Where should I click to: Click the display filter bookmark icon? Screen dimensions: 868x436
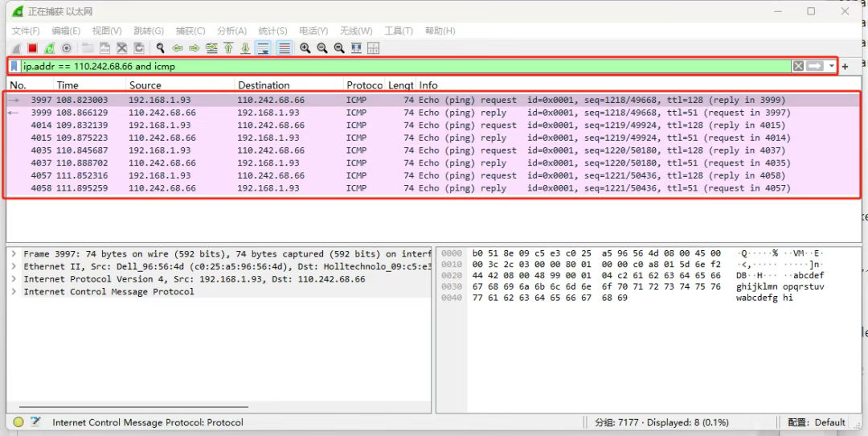[14, 66]
